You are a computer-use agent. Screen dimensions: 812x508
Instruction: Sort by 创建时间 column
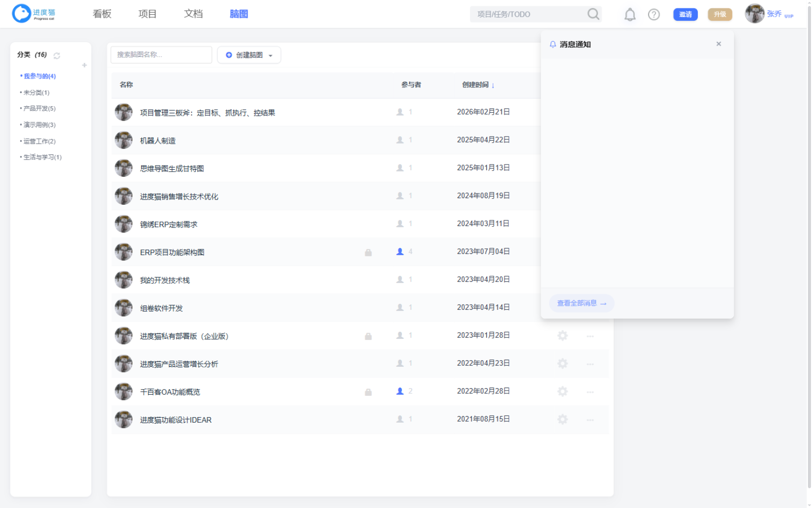tap(478, 85)
